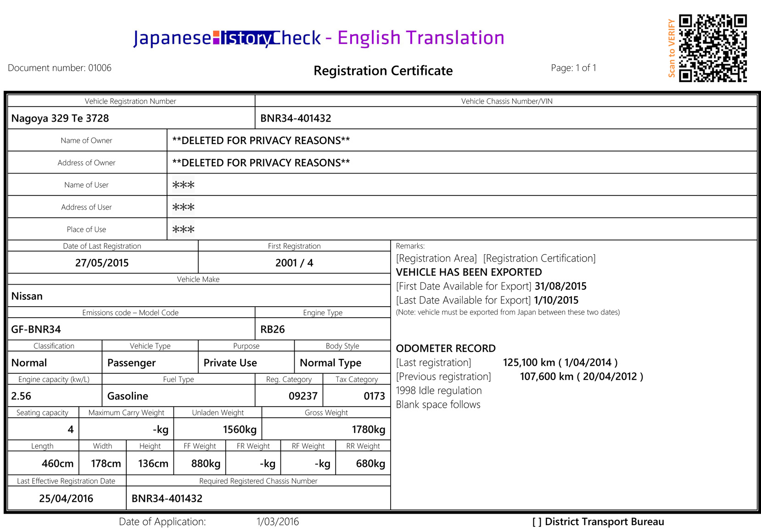Viewport: 761px width, 532px height.
Task: Select last effective registration date 25/04/2016
Action: (x=66, y=498)
